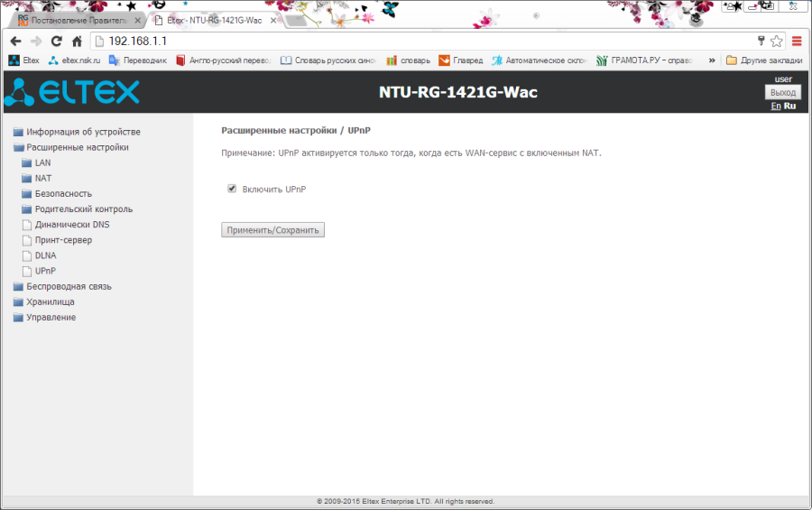Open the ГРАМОТА.РУ bookmark
The width and height of the screenshot is (812, 510).
tap(645, 60)
